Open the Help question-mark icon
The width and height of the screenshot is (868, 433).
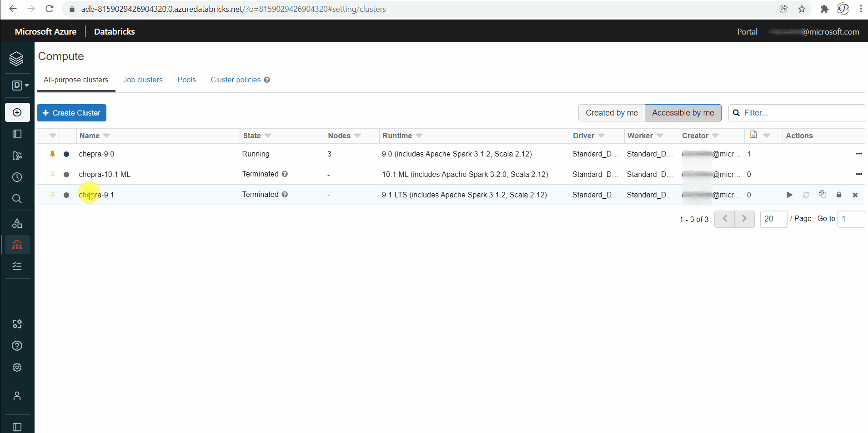pyautogui.click(x=17, y=345)
